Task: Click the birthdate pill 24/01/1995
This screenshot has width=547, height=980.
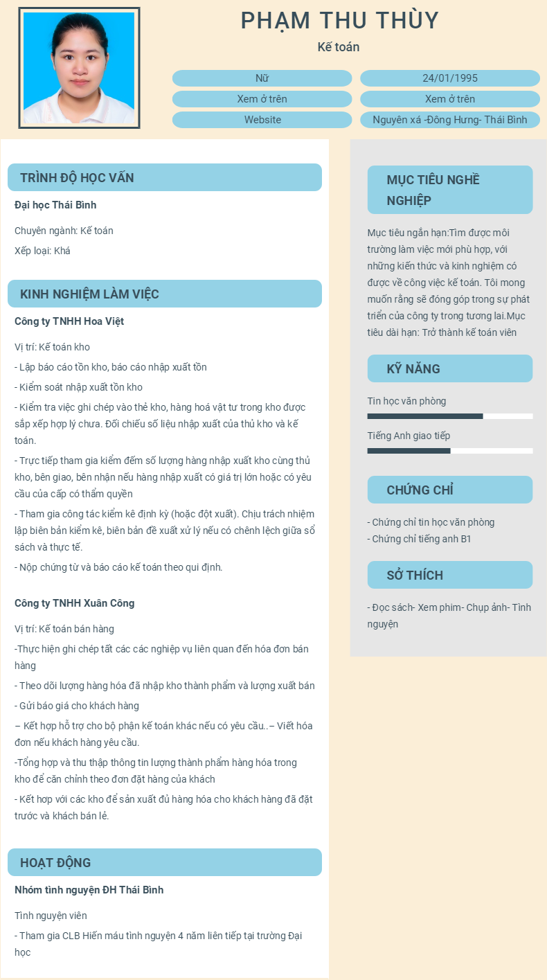Action: pos(450,78)
